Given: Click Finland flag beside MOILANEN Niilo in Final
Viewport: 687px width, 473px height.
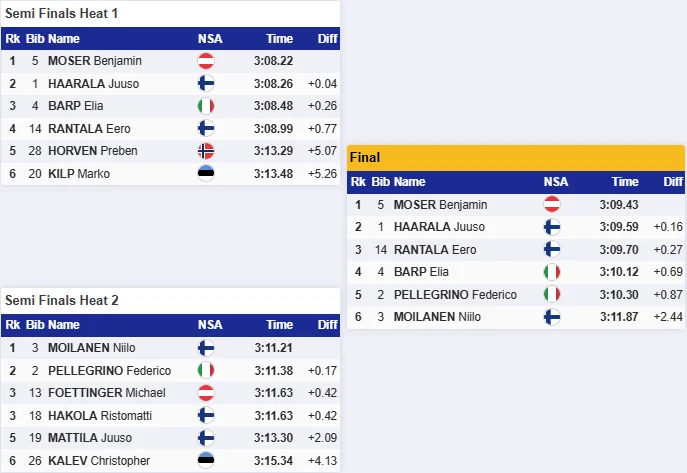Looking at the screenshot, I should tap(552, 317).
